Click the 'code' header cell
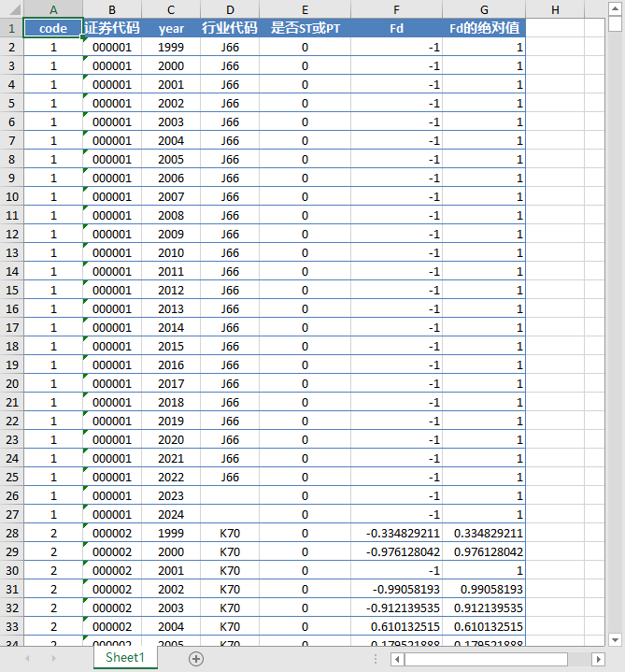Viewport: 625px width, 672px height. click(x=53, y=28)
